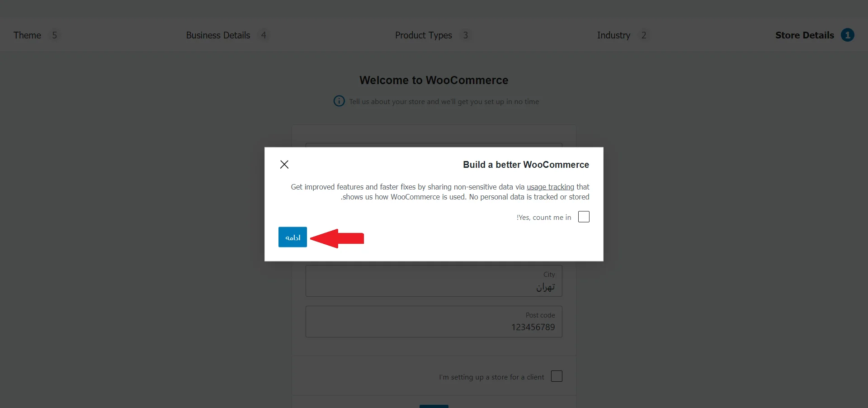Go to the Theme step
Screen dimensions: 868x408
[27, 35]
